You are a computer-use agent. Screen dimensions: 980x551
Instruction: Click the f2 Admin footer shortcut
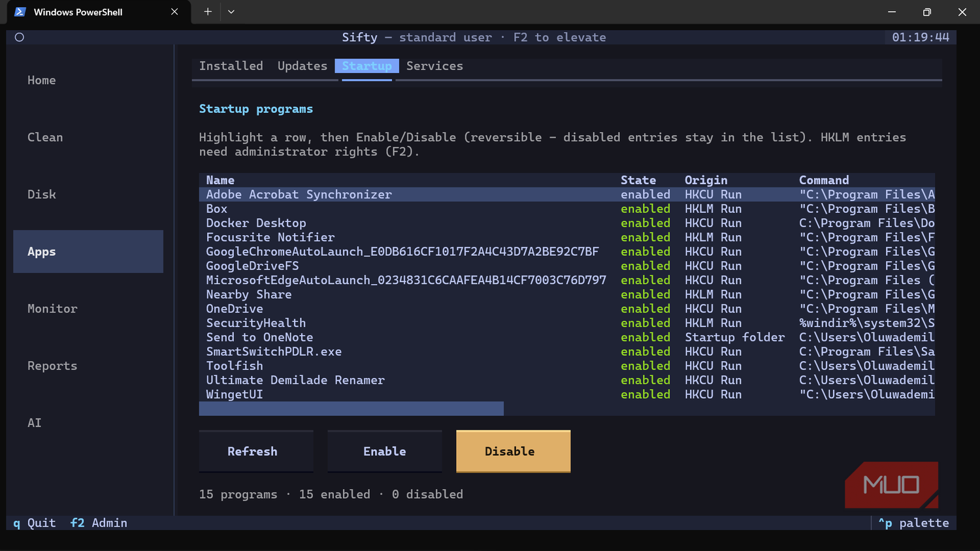(x=99, y=523)
